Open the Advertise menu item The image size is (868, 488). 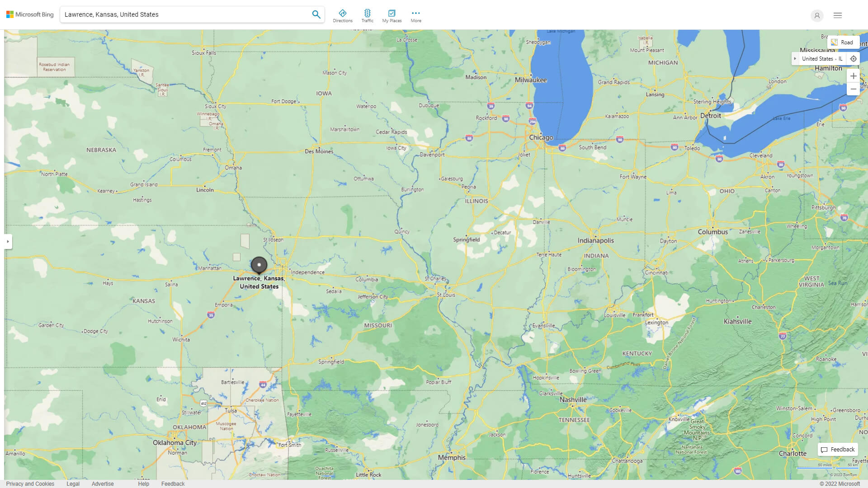pos(103,483)
